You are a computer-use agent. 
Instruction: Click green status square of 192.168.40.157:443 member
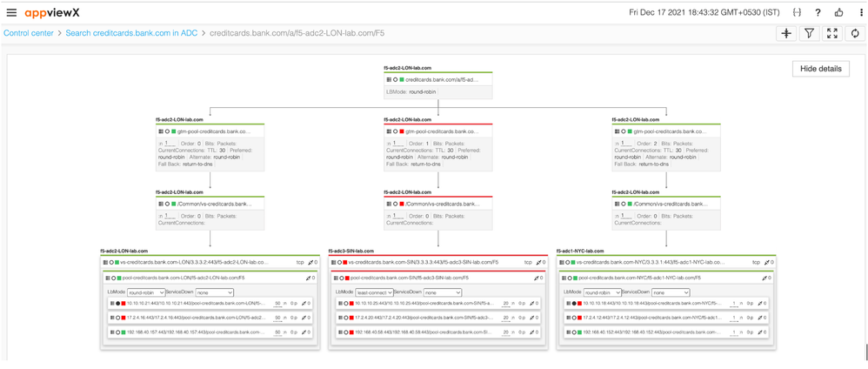click(124, 332)
